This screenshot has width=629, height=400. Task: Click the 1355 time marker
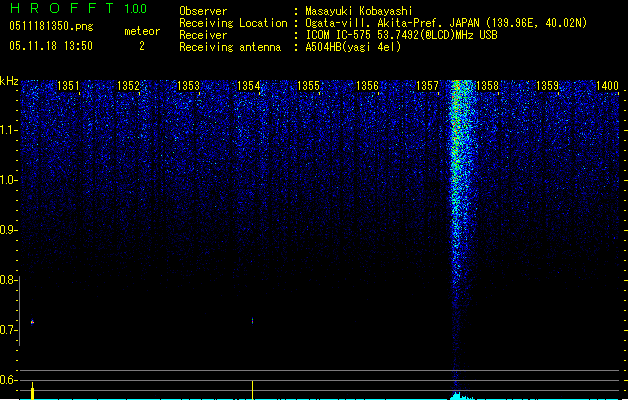tap(308, 86)
